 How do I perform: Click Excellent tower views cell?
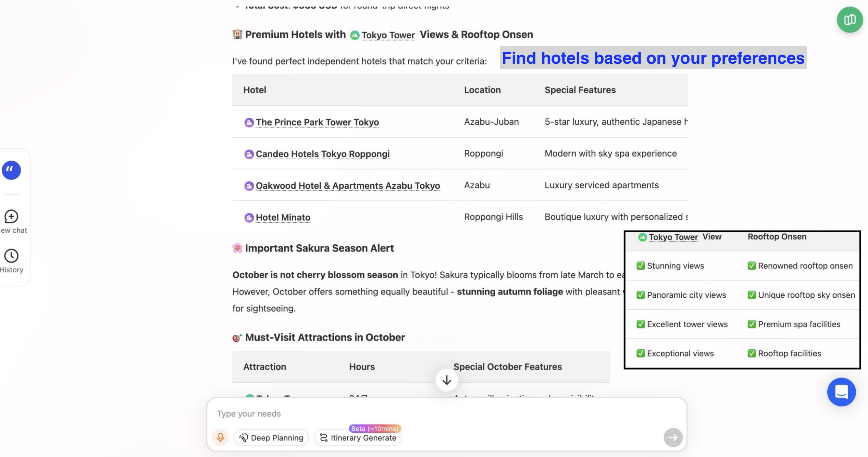[x=682, y=324]
